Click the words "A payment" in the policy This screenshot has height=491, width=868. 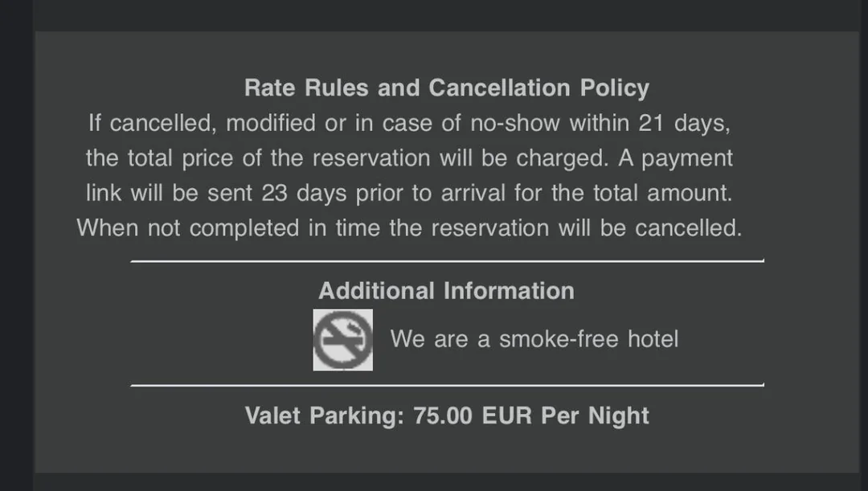pyautogui.click(x=675, y=158)
